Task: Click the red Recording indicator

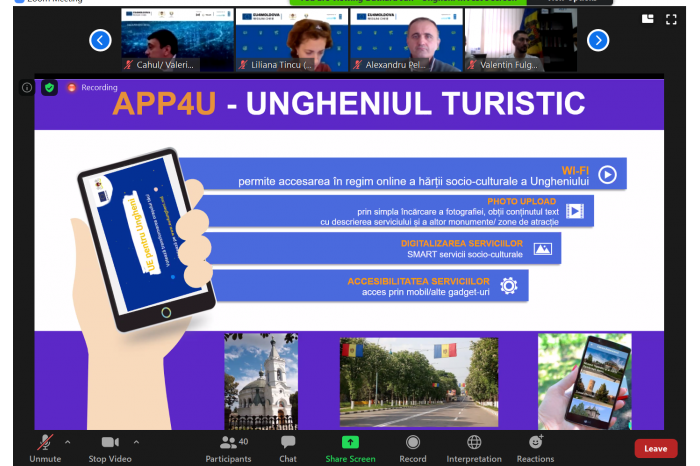Action: pyautogui.click(x=92, y=88)
